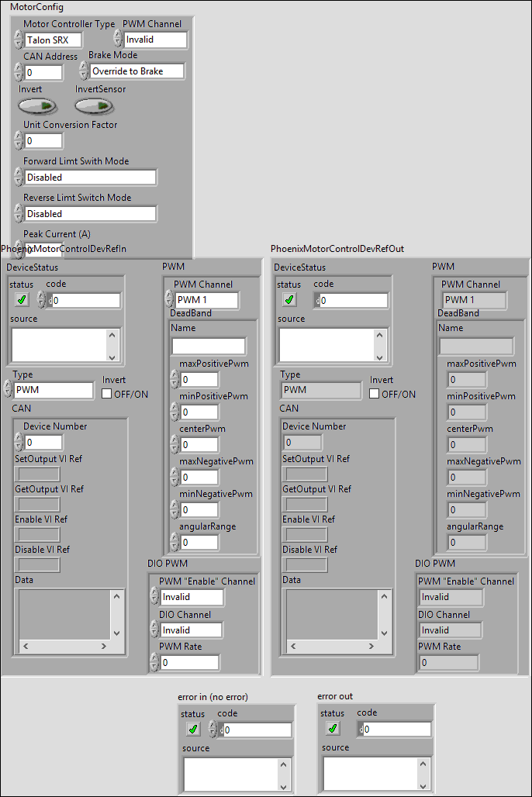
Task: Click the error in code stepper arrows
Action: pyautogui.click(x=212, y=730)
